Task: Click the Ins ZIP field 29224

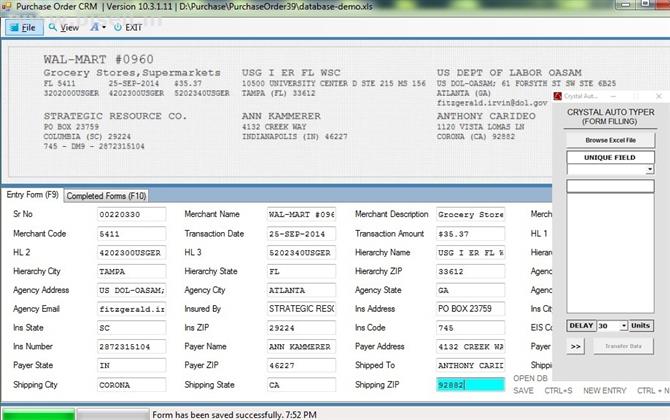Action: coord(301,328)
